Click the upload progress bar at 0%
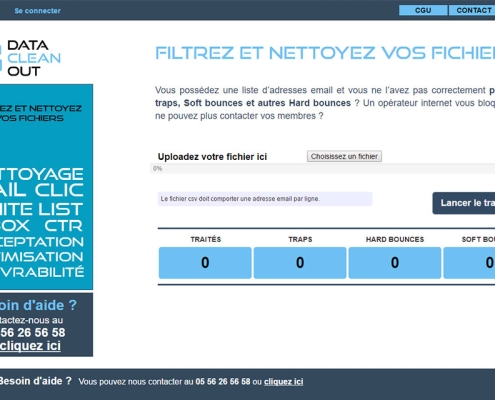Viewport: 495px width, 400px height. 323,169
